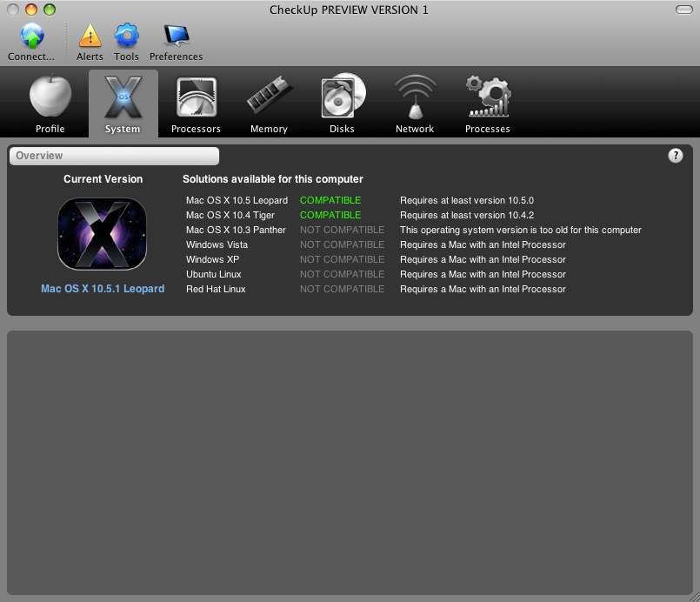Click the green zoom window button
The image size is (700, 602).
pyautogui.click(x=50, y=10)
